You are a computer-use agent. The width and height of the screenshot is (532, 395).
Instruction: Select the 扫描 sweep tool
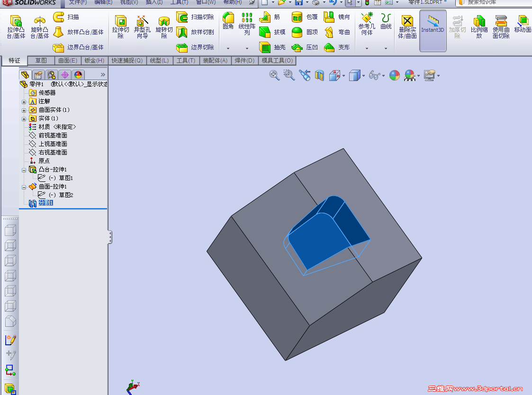(62, 17)
